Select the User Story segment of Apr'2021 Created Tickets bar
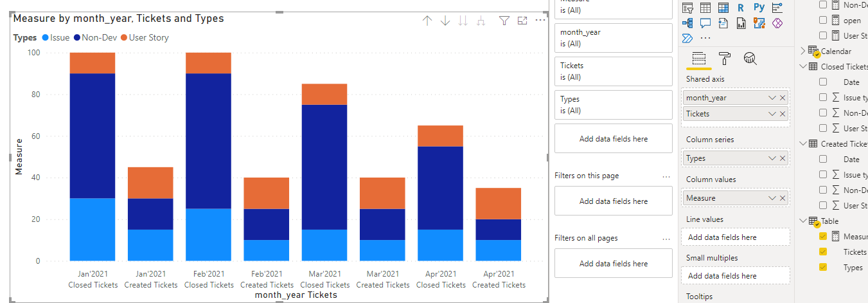The height and width of the screenshot is (303, 868). click(x=499, y=203)
